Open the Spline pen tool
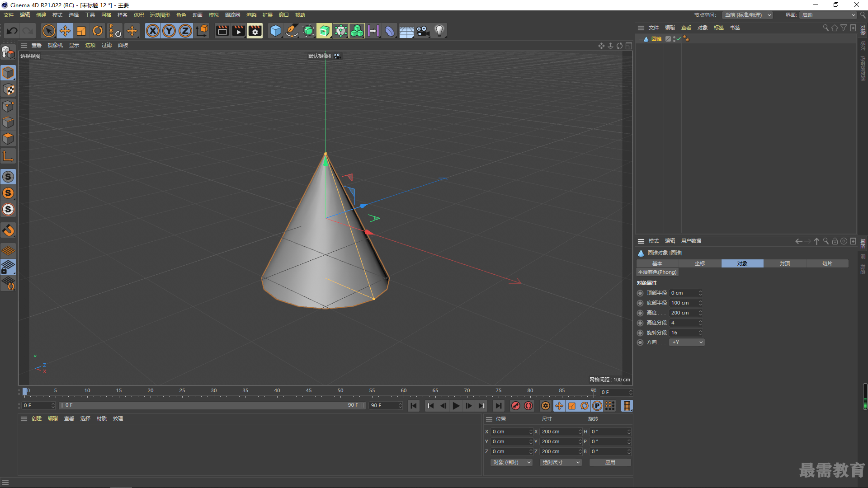Viewport: 868px width, 488px height. [292, 31]
